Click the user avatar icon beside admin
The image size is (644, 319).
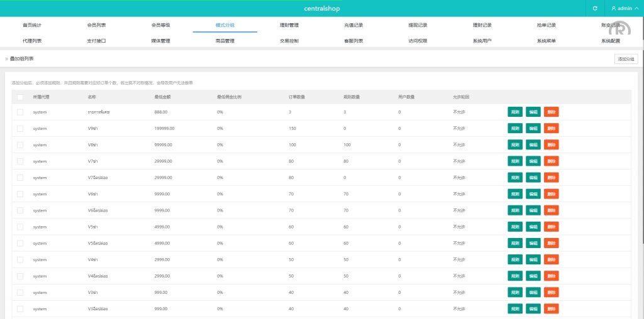point(614,9)
